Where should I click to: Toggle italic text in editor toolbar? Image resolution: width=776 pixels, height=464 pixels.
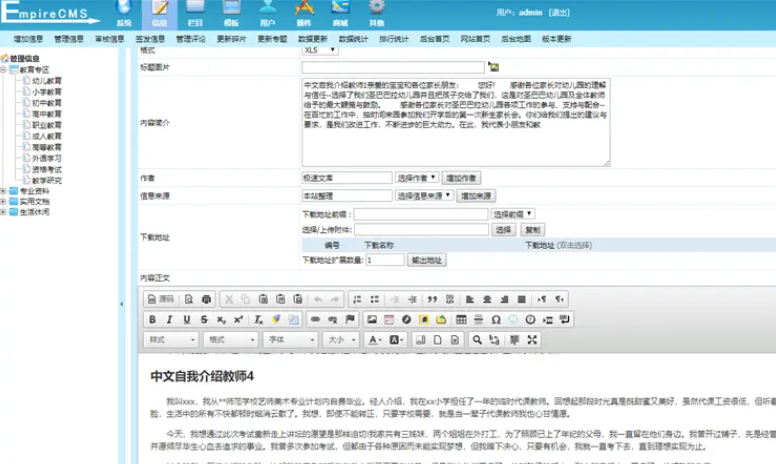coord(170,320)
